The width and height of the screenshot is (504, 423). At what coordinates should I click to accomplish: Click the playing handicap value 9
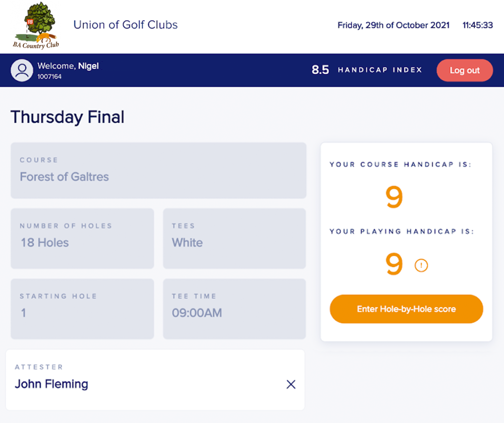(x=394, y=264)
